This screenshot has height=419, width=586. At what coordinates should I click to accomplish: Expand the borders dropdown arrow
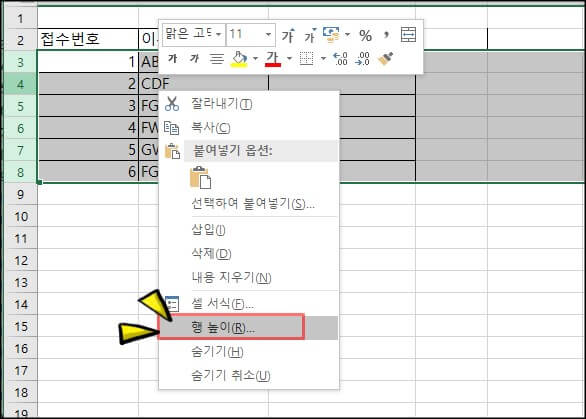[x=323, y=59]
